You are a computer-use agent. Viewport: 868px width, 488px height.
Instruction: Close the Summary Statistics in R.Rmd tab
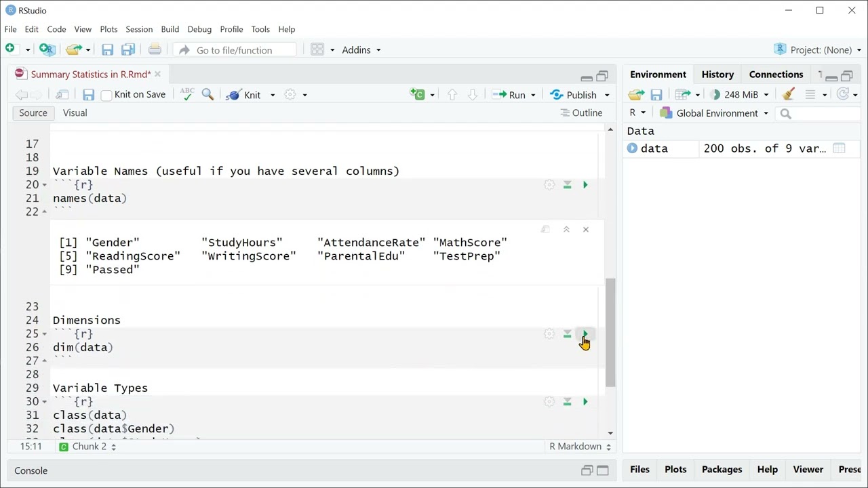tap(157, 74)
